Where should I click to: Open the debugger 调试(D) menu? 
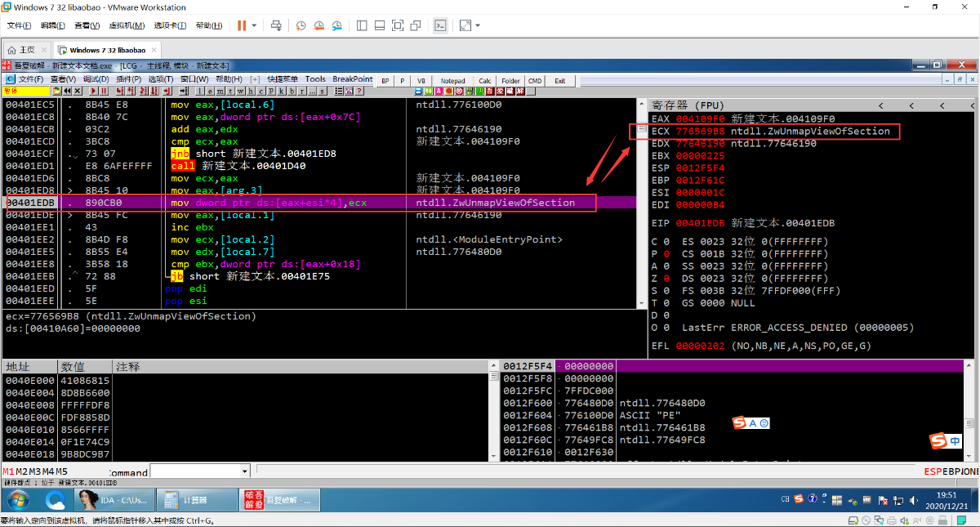tap(96, 79)
